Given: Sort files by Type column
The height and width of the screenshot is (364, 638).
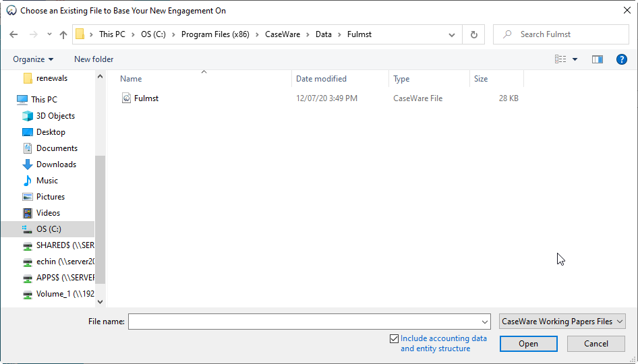Looking at the screenshot, I should (401, 79).
